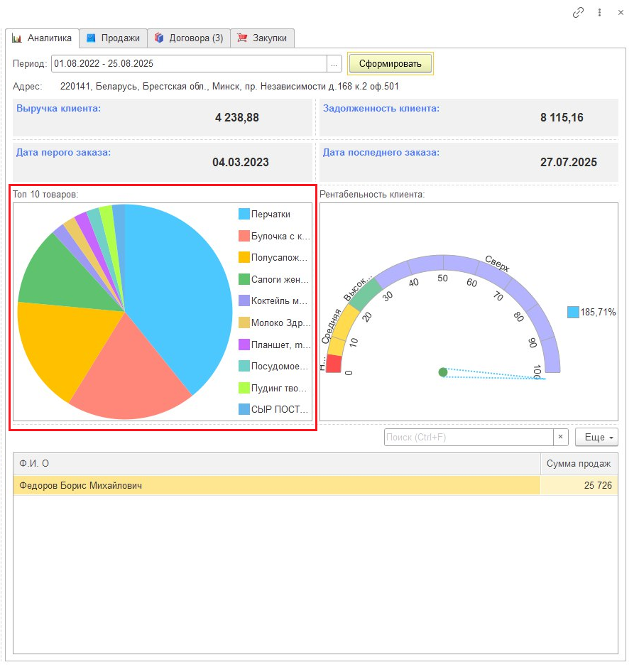The image size is (639, 672).
Task: Click the 185,71% gauge legend swatch
Action: [573, 312]
